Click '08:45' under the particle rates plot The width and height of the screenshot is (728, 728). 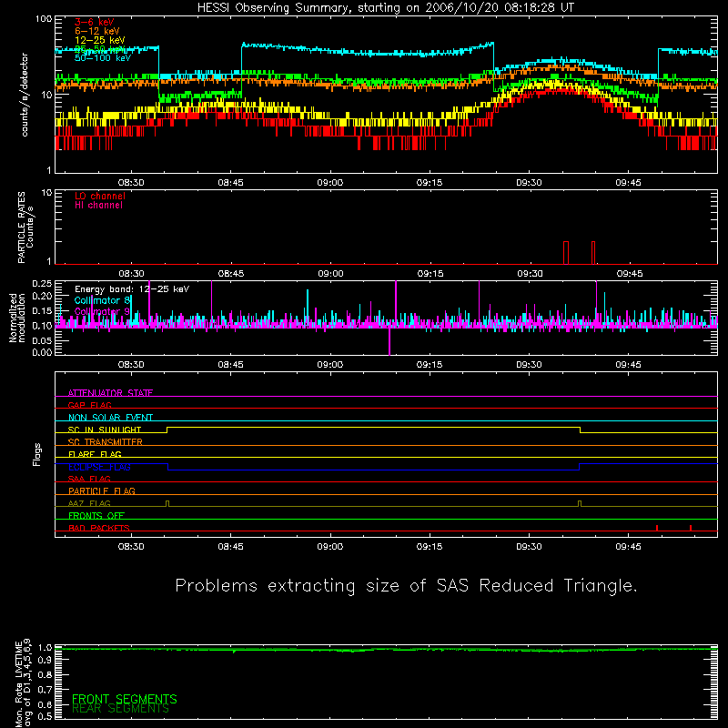tap(231, 274)
